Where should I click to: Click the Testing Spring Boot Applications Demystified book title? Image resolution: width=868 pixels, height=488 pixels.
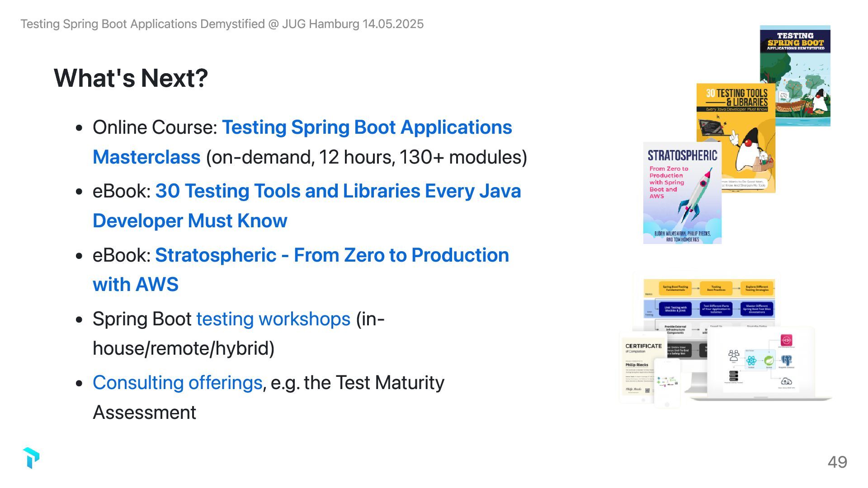[795, 42]
